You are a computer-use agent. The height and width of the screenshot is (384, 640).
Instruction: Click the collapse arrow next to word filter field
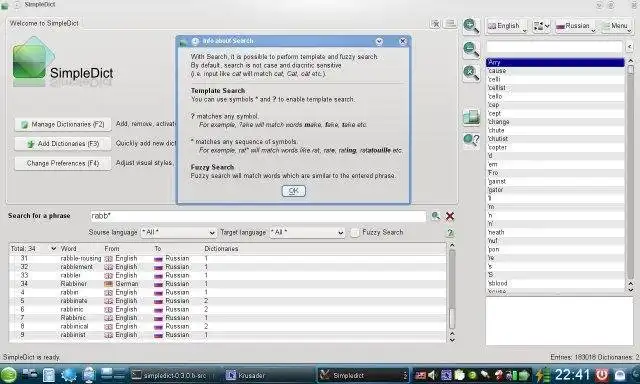629,47
